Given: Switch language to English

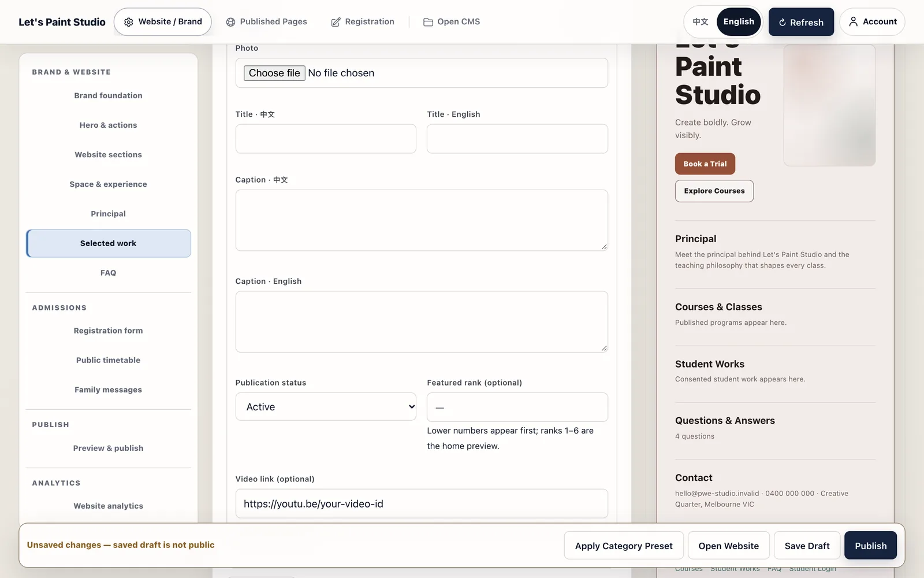Looking at the screenshot, I should [739, 22].
